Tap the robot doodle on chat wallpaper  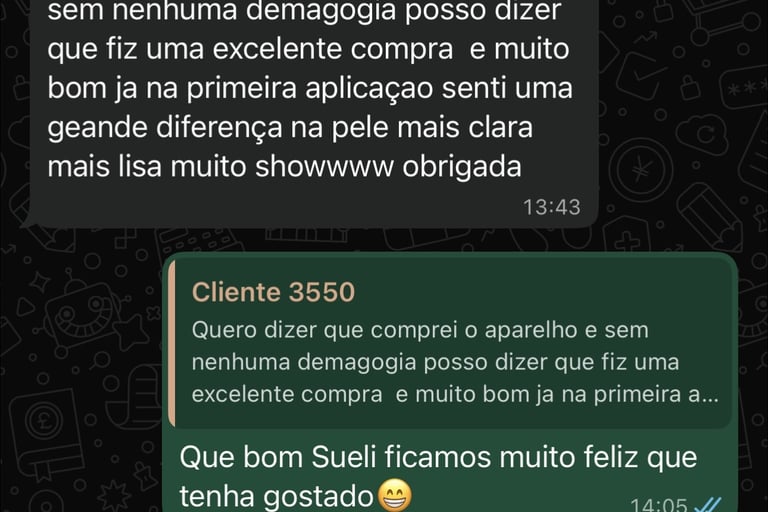click(80, 312)
